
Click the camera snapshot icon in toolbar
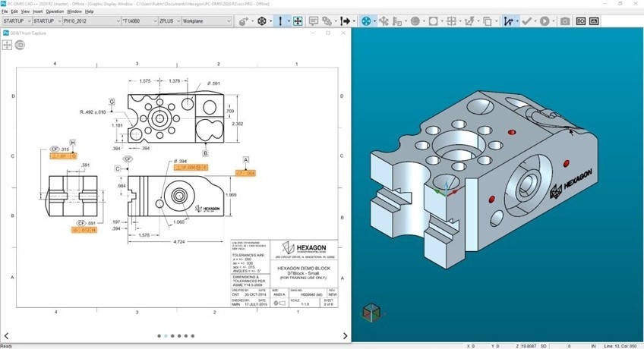[565, 21]
